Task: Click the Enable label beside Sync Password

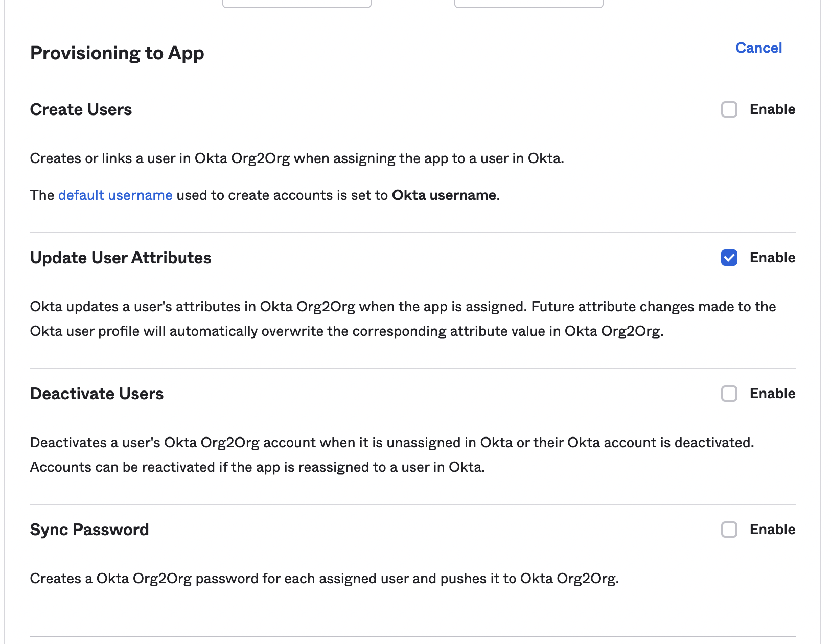Action: tap(772, 530)
